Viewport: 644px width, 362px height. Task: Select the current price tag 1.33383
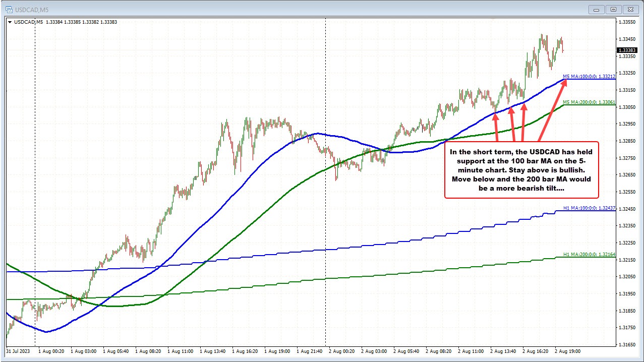(x=627, y=50)
